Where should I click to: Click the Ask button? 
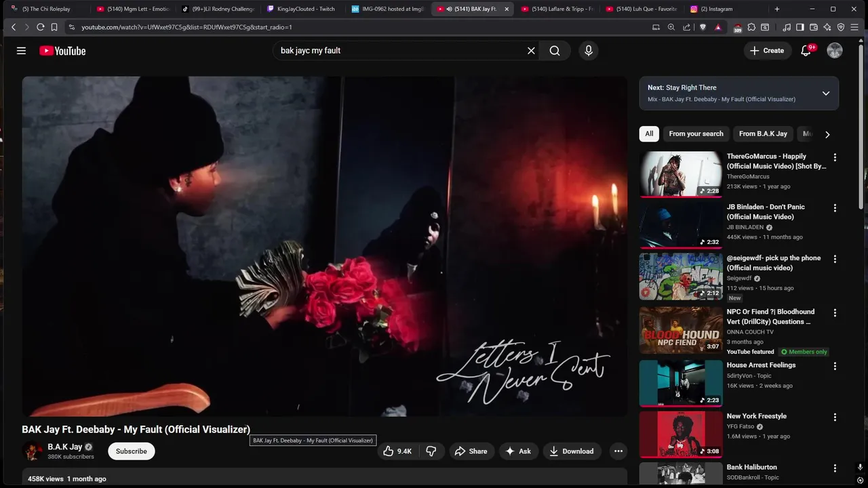(519, 451)
